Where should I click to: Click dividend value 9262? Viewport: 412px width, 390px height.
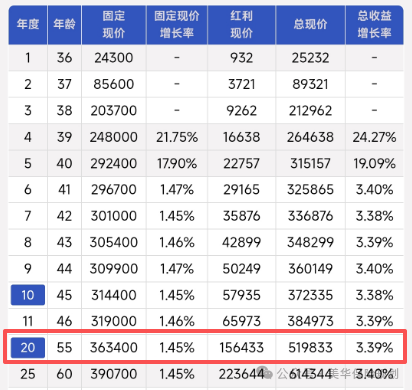tap(241, 110)
